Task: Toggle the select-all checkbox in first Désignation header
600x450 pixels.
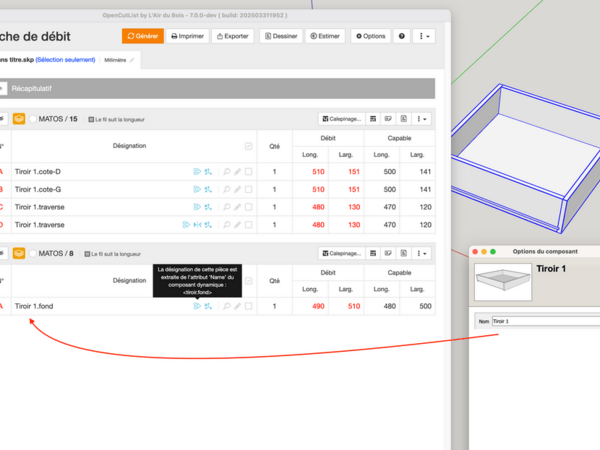Action: [x=249, y=146]
